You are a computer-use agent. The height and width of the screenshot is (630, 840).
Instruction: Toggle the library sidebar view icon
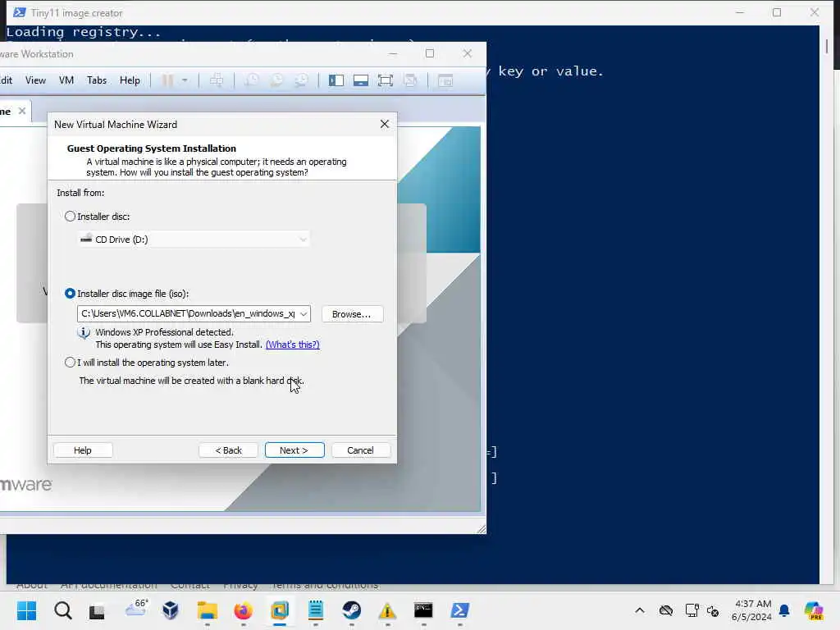[x=336, y=81]
